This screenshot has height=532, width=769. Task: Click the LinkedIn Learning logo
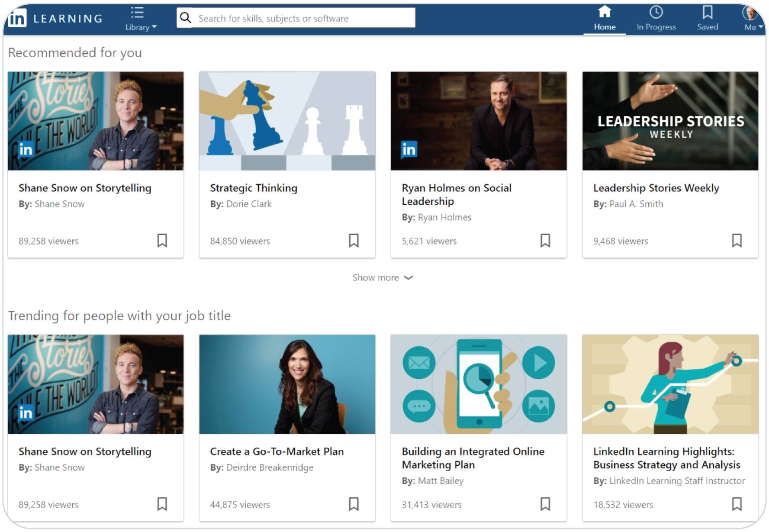coord(54,17)
